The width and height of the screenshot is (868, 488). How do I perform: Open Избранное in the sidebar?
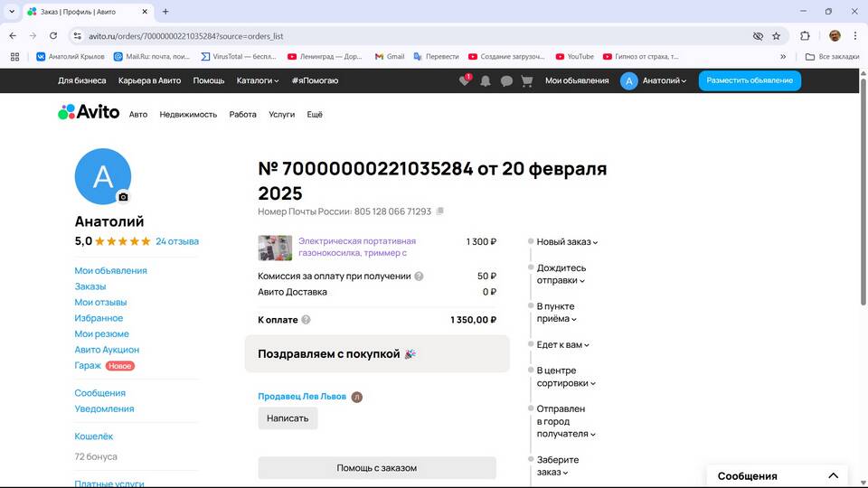click(99, 318)
